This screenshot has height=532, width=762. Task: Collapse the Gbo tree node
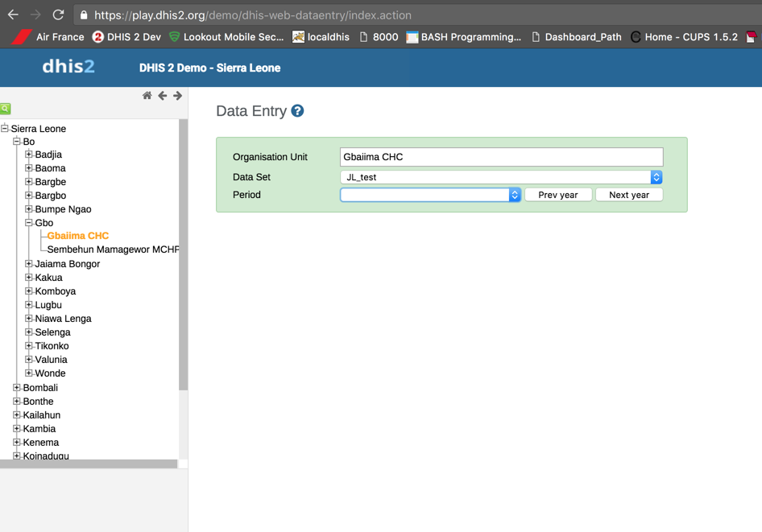tap(29, 223)
